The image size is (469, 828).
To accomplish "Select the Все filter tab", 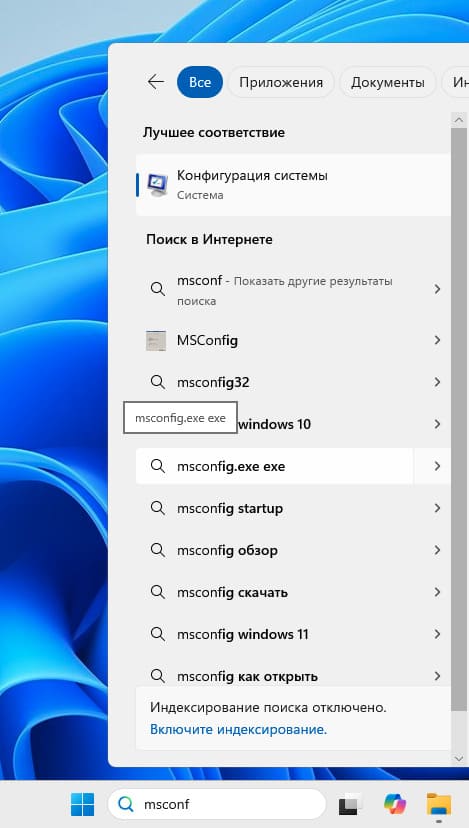I will [x=200, y=82].
